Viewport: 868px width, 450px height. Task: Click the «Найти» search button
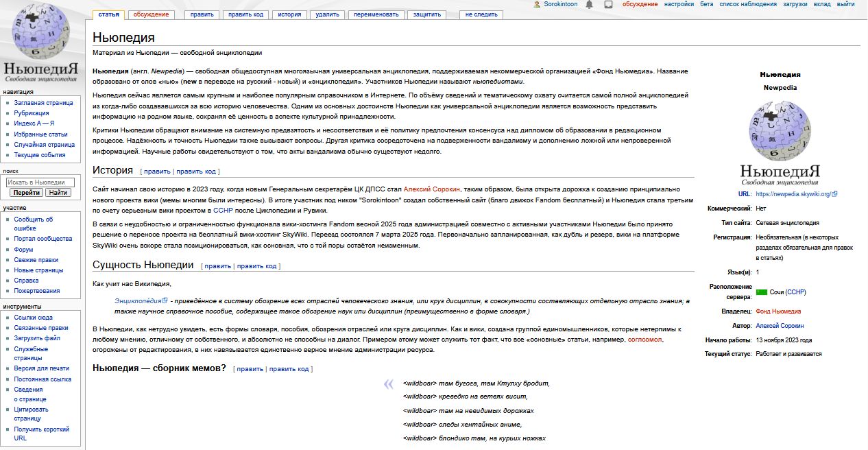[x=58, y=193]
